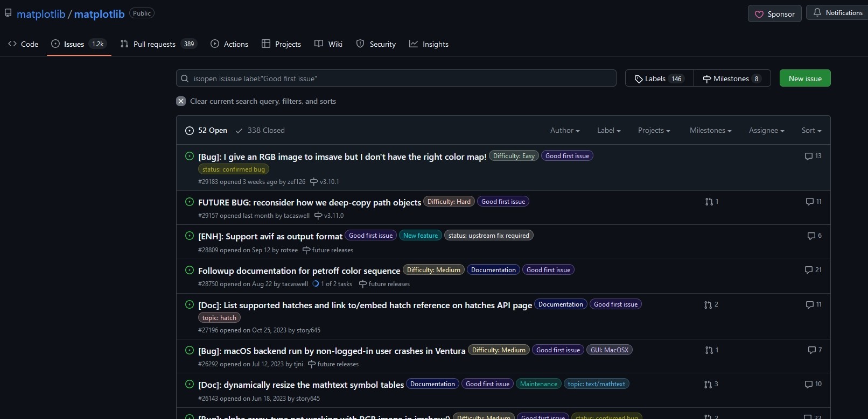Focus the issue search filter input
This screenshot has width=868, height=419.
tap(396, 79)
